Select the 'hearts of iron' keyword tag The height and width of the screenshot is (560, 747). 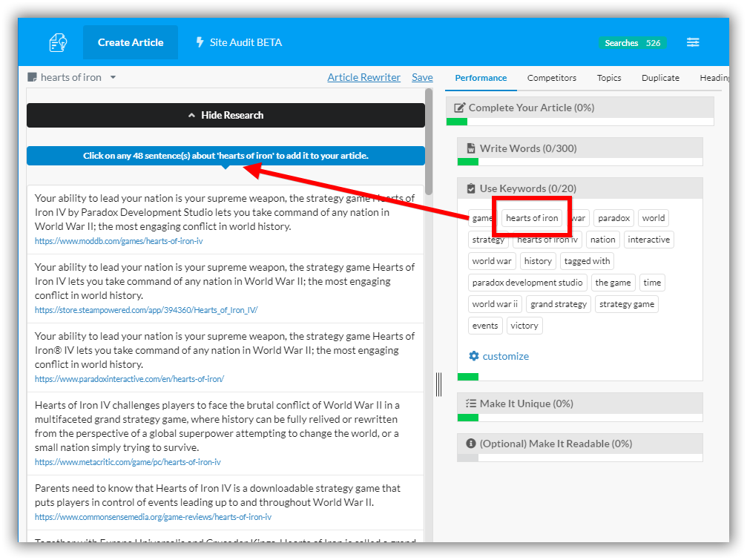(x=532, y=218)
